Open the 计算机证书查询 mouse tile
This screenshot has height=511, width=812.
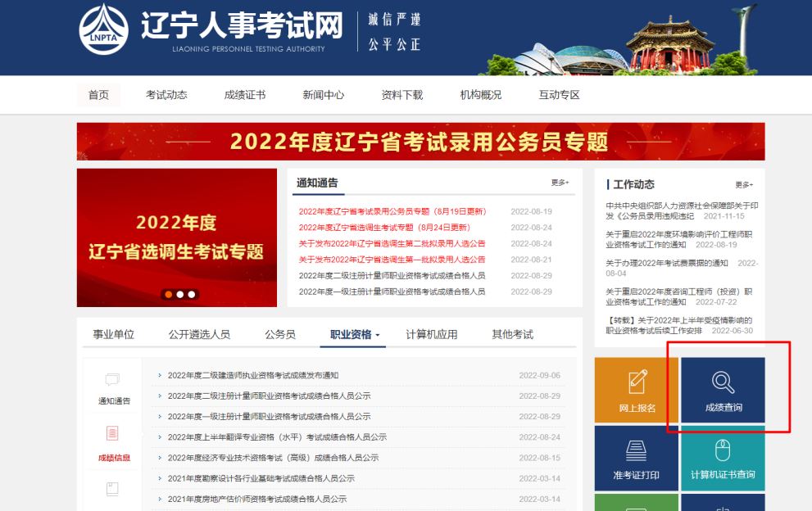[x=723, y=458]
